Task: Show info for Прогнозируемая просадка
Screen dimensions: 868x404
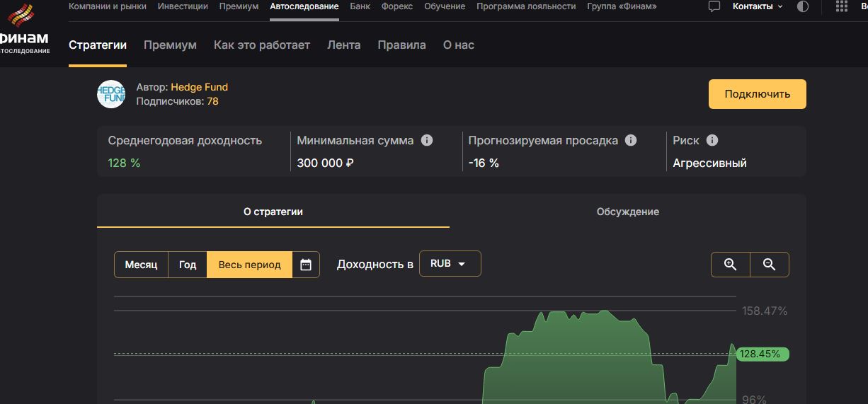Action: pos(631,140)
